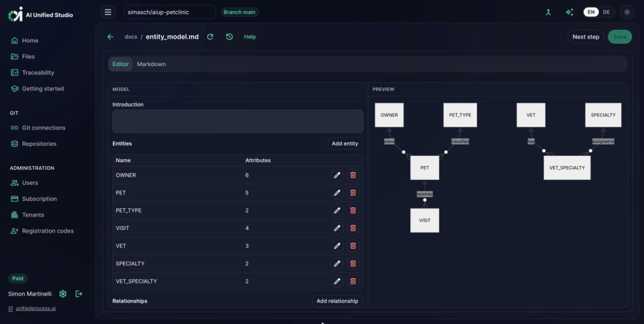644x324 pixels.
Task: Switch language to EN
Action: tap(591, 12)
